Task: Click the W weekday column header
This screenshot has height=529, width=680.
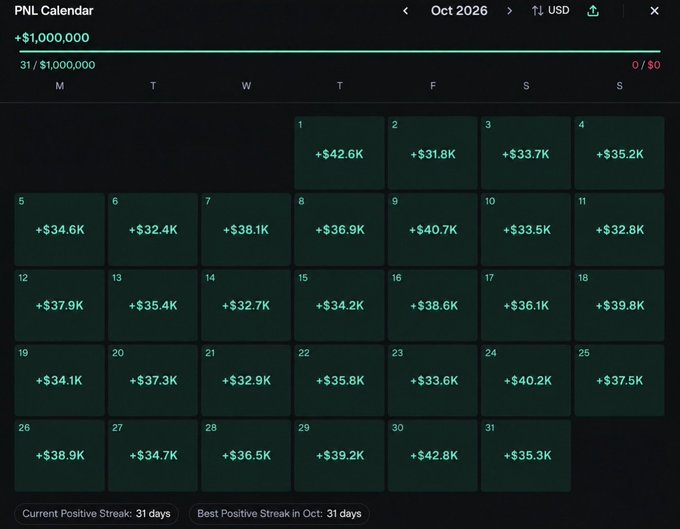Action: [246, 86]
